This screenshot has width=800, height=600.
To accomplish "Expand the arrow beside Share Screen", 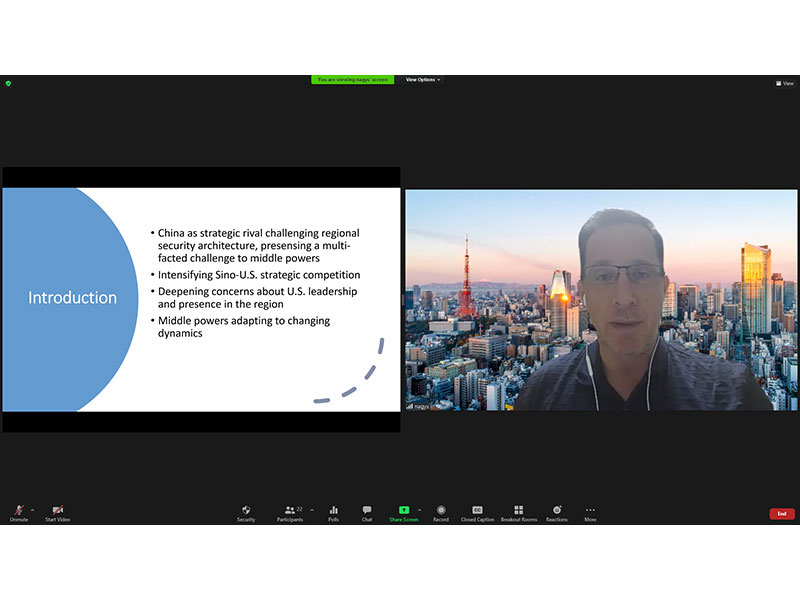I will pyautogui.click(x=419, y=509).
